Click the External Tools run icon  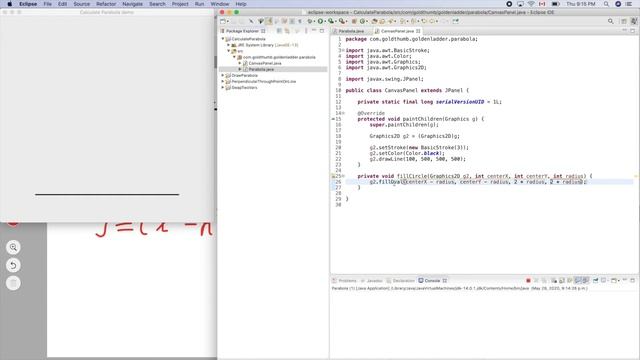click(342, 21)
